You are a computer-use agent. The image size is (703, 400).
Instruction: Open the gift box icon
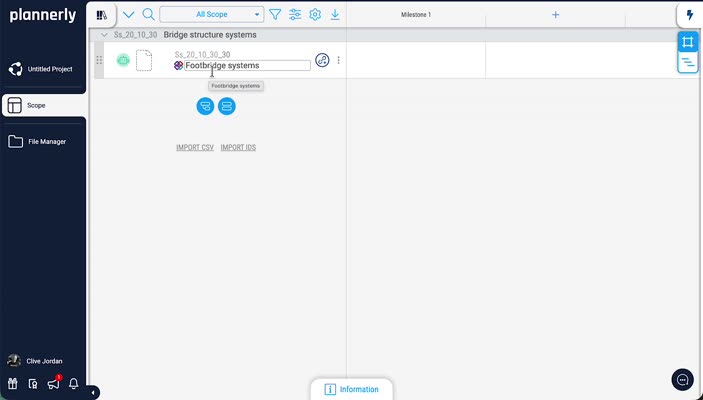point(13,384)
